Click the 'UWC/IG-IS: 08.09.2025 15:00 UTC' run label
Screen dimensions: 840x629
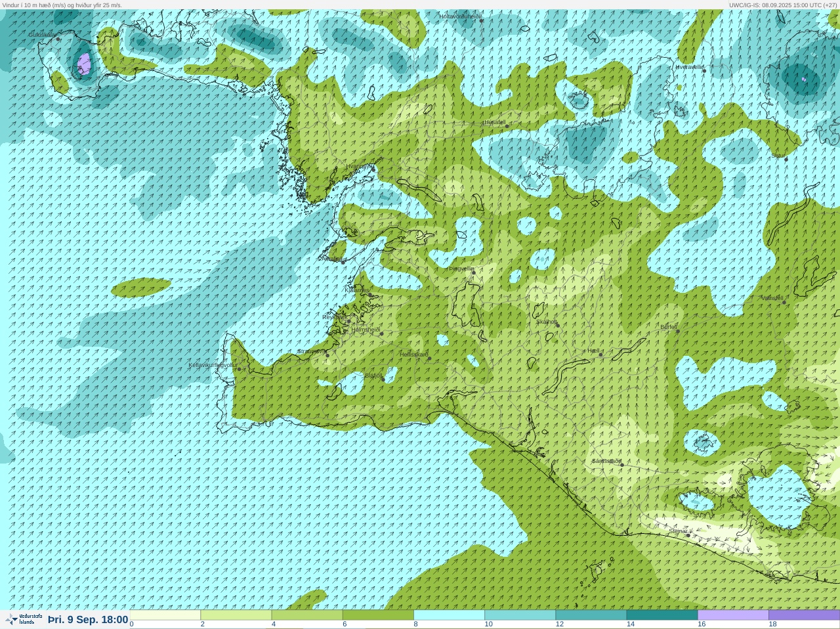783,5
